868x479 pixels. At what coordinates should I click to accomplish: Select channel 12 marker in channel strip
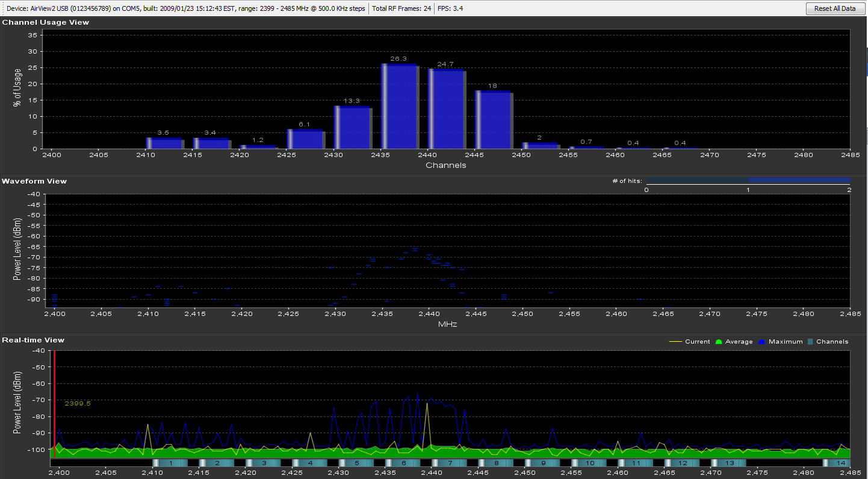pos(683,463)
